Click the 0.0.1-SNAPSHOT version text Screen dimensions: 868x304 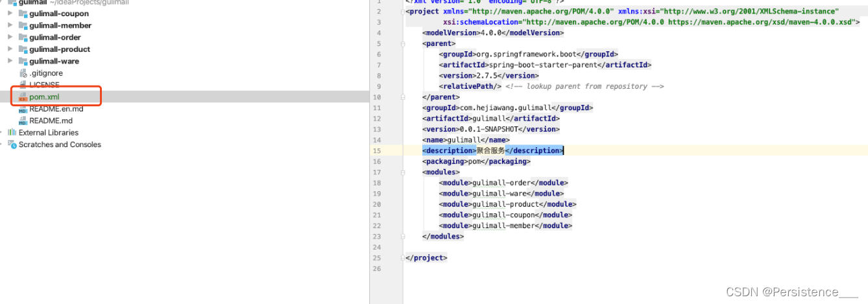click(488, 129)
